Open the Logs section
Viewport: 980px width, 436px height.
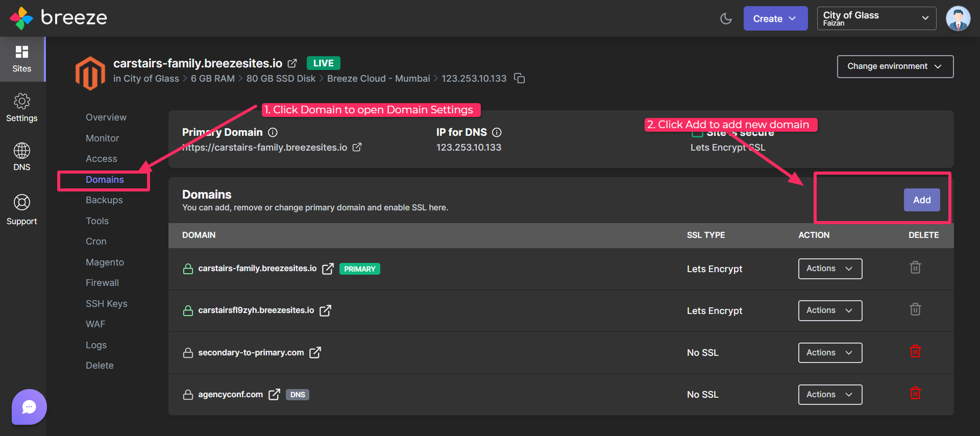[x=96, y=345]
